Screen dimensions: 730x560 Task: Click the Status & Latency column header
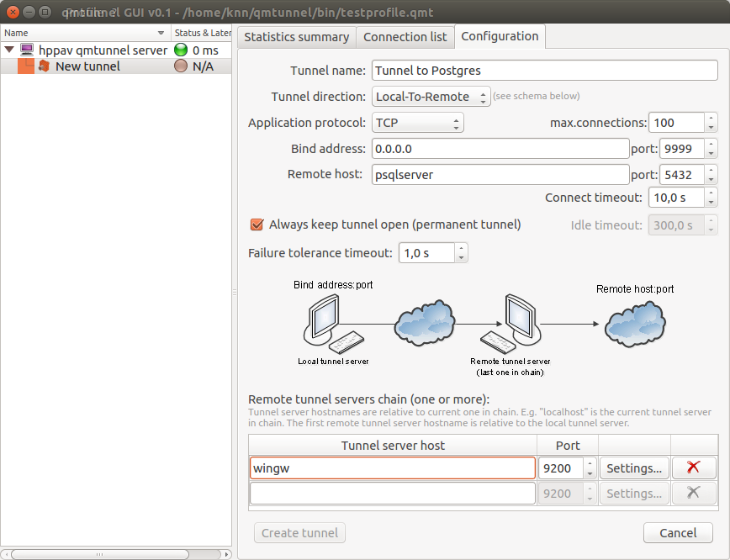[x=201, y=33]
